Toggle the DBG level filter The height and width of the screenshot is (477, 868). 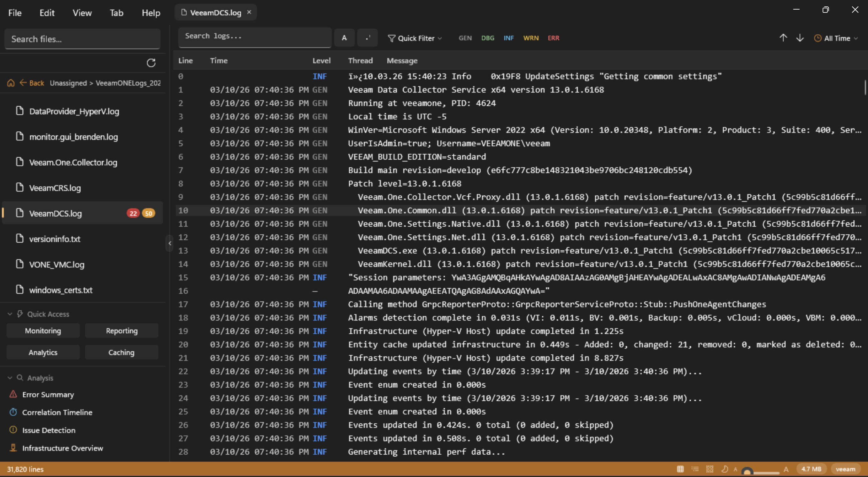click(x=488, y=38)
